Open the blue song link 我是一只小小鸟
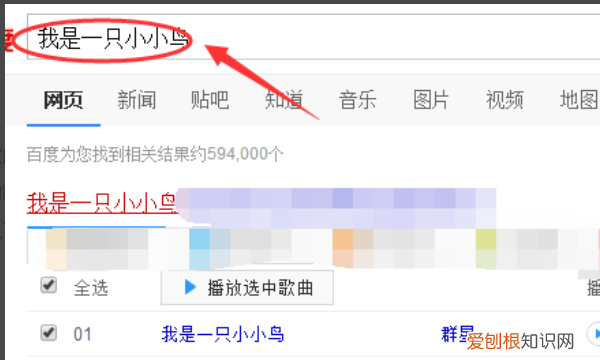Screen dimensions: 600x360 [223, 334]
